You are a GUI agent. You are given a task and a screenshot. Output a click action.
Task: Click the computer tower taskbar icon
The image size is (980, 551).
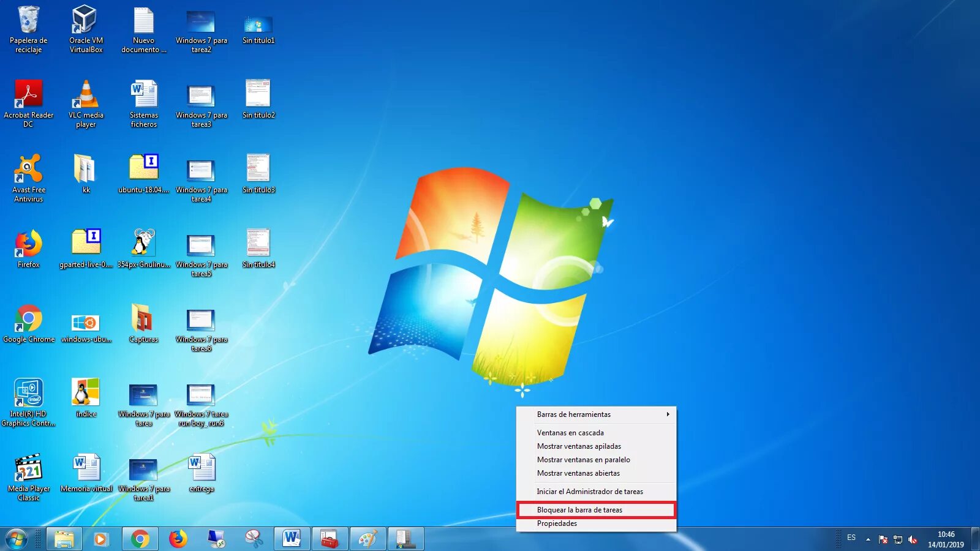pyautogui.click(x=405, y=539)
